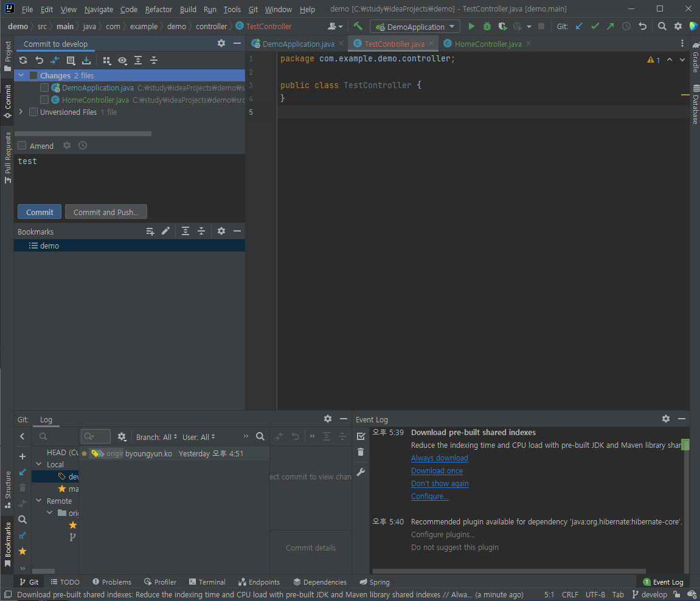The height and width of the screenshot is (601, 700).
Task: Click the Debug bug icon
Action: coord(487,27)
